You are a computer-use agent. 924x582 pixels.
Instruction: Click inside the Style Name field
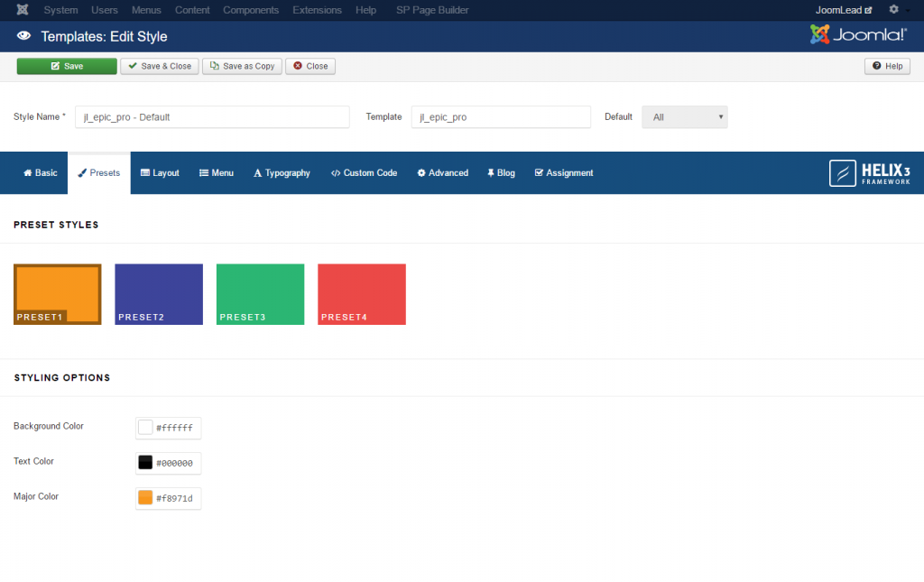(212, 116)
